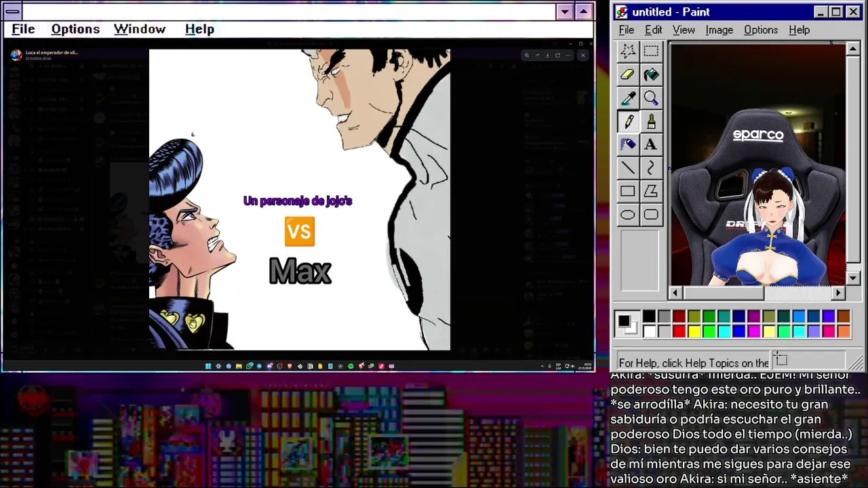The height and width of the screenshot is (488, 868).
Task: Click Paint canvas vertical scrollbar down arrow
Action: pyautogui.click(x=853, y=278)
